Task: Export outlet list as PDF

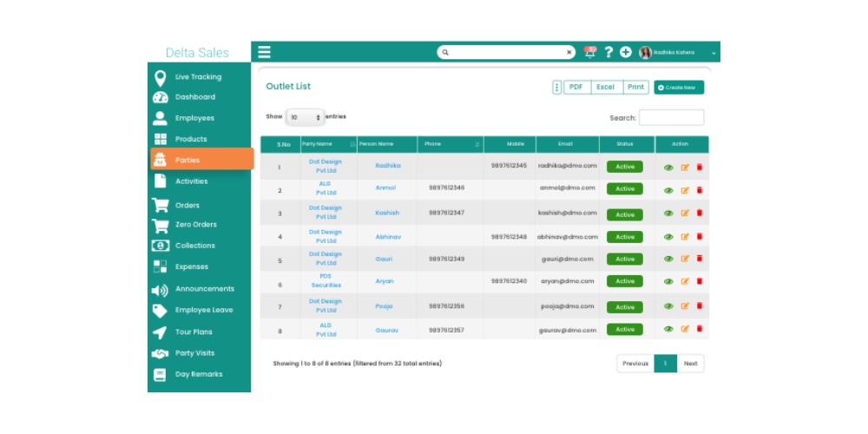Action: pyautogui.click(x=577, y=88)
